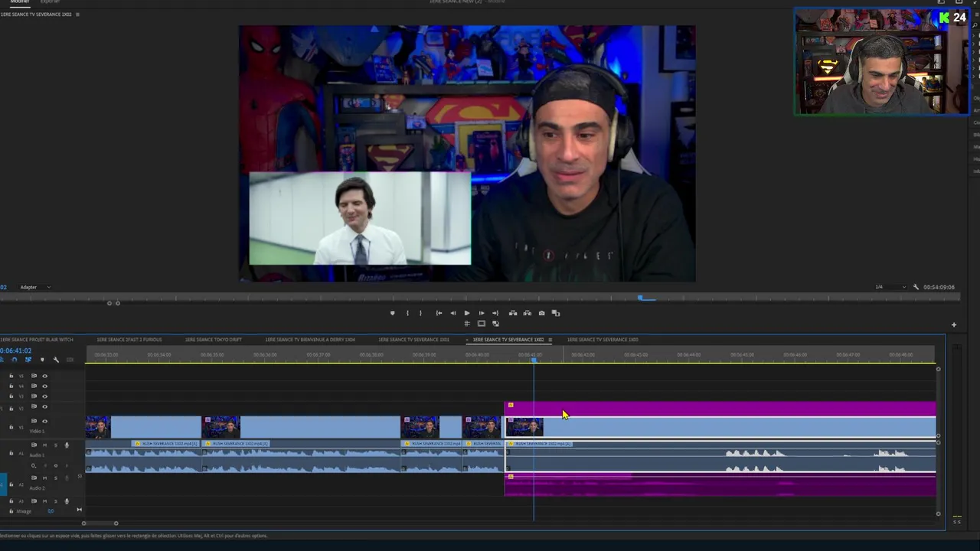980x551 pixels.
Task: Open panel menu of Severance 1X02 tab
Action: point(550,340)
